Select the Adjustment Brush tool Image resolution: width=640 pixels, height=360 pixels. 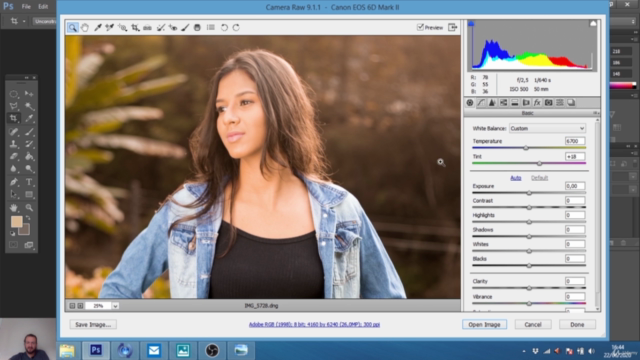pos(185,27)
